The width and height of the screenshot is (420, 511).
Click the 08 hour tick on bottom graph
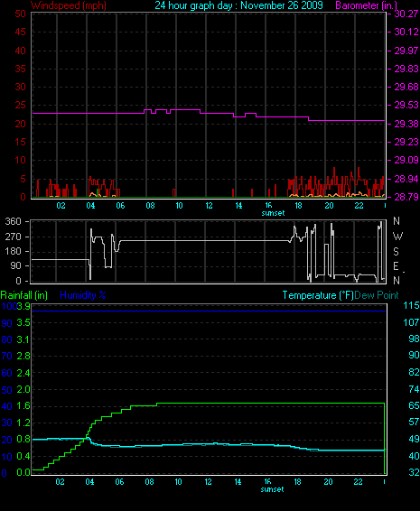(149, 482)
